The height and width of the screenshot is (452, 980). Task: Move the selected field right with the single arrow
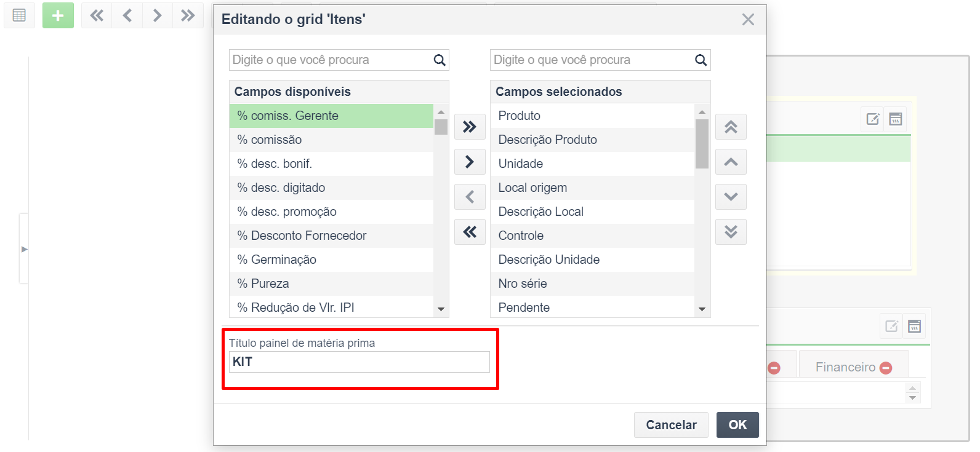[x=470, y=162]
